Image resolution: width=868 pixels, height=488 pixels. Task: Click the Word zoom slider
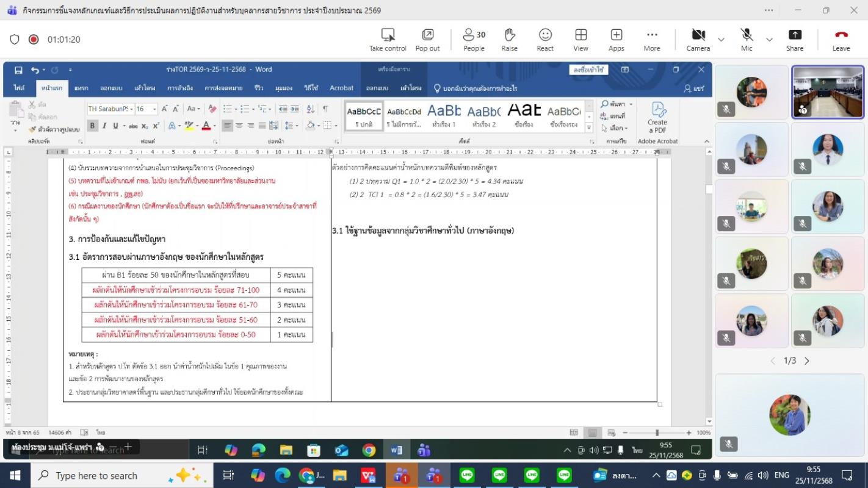click(657, 432)
